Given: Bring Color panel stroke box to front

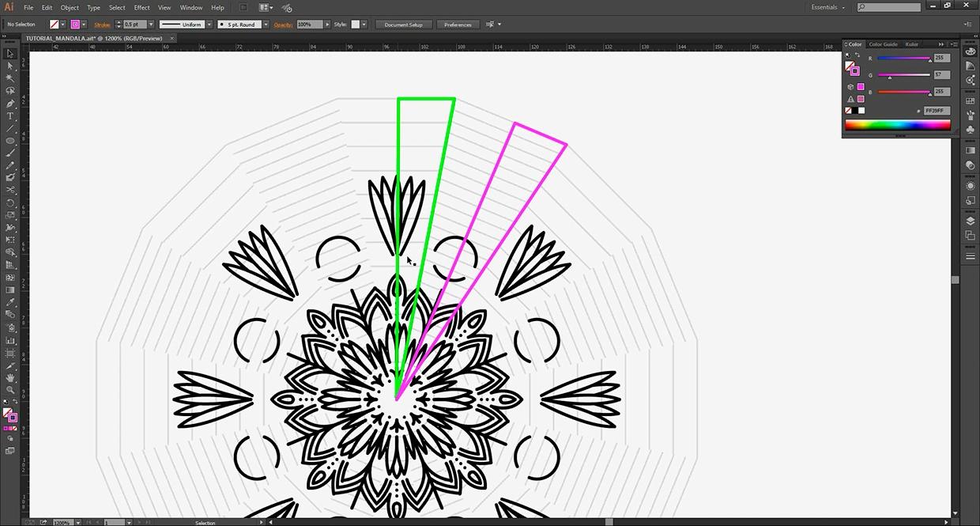Looking at the screenshot, I should click(x=854, y=70).
